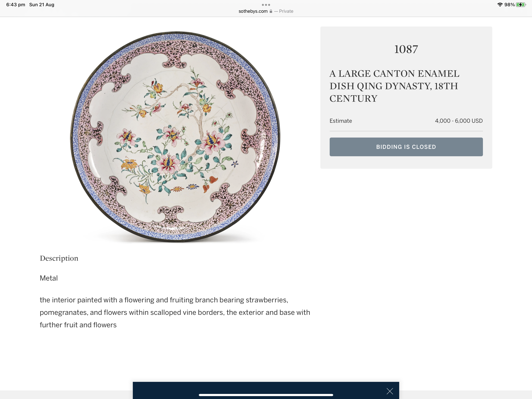The width and height of the screenshot is (532, 399).
Task: Tap the 98% battery percentage
Action: pyautogui.click(x=509, y=4)
